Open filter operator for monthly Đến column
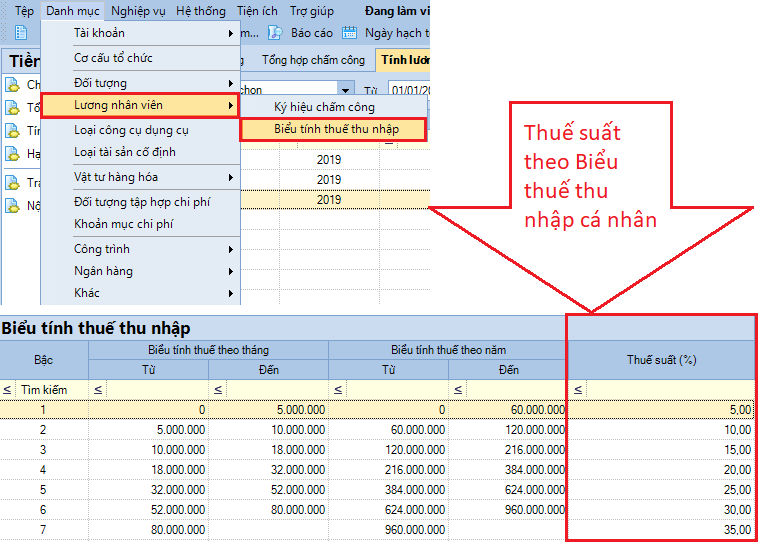This screenshot has height=544, width=760. coord(218,390)
